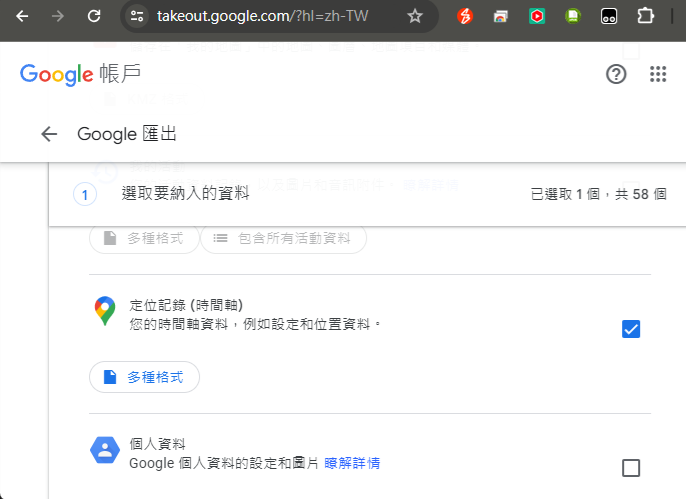Click 選取要納入的資料 step heading
Screen dimensions: 686x499
coord(186,193)
